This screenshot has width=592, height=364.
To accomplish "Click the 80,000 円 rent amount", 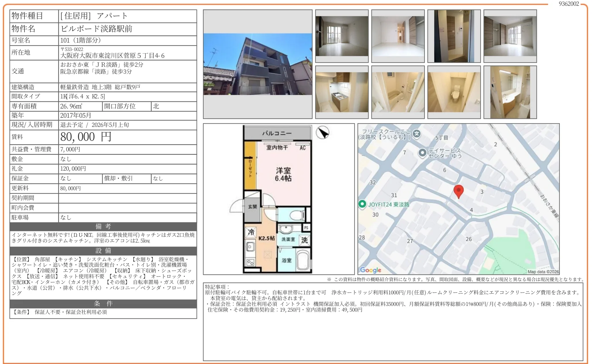I will pos(86,137).
